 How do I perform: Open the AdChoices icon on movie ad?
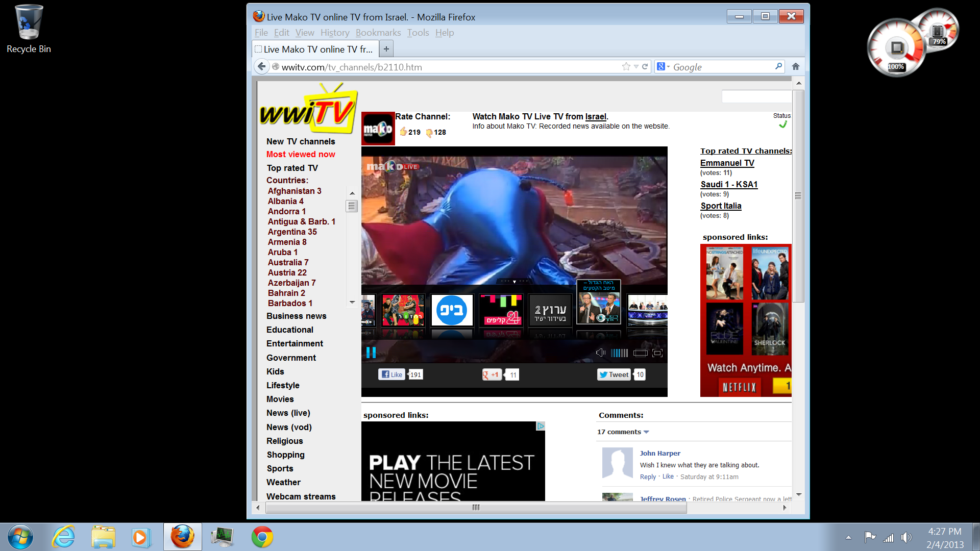(x=541, y=426)
